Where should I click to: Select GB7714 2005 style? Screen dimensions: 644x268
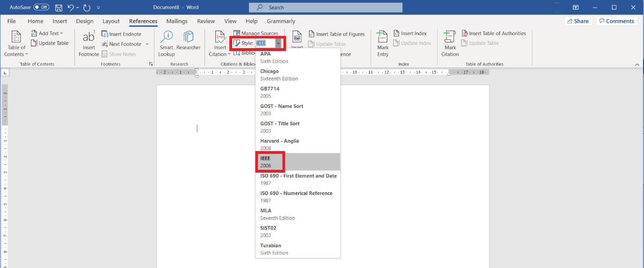[x=298, y=92]
